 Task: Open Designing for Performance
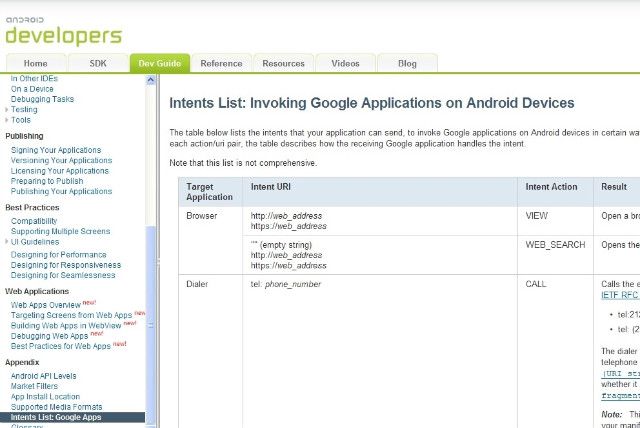click(58, 255)
